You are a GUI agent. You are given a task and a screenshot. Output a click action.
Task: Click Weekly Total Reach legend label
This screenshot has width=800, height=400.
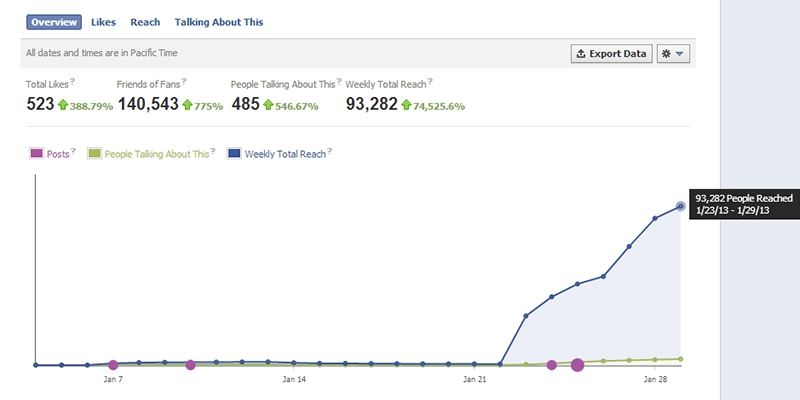[x=285, y=154]
